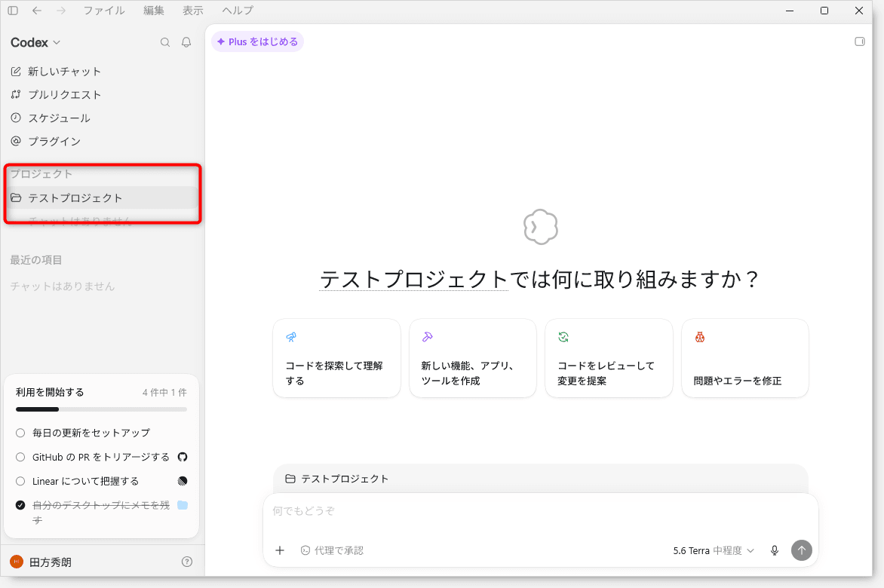The height and width of the screenshot is (588, 884).
Task: Open the 編集 menu
Action: 153,11
